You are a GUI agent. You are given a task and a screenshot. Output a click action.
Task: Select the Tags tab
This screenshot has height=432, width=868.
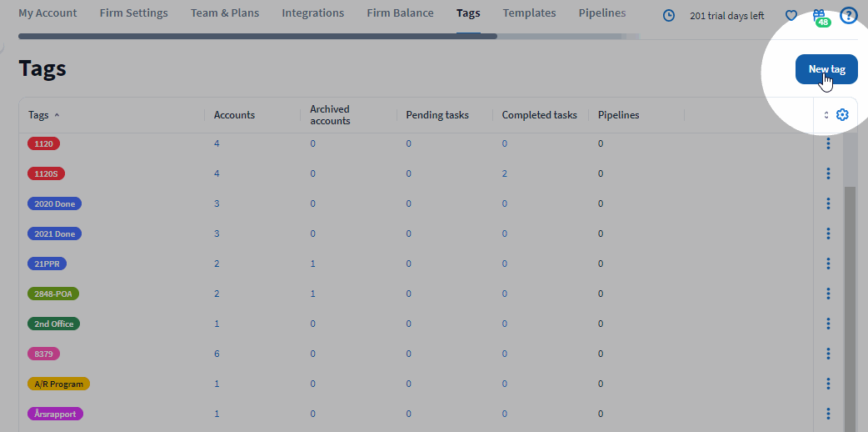tap(468, 13)
